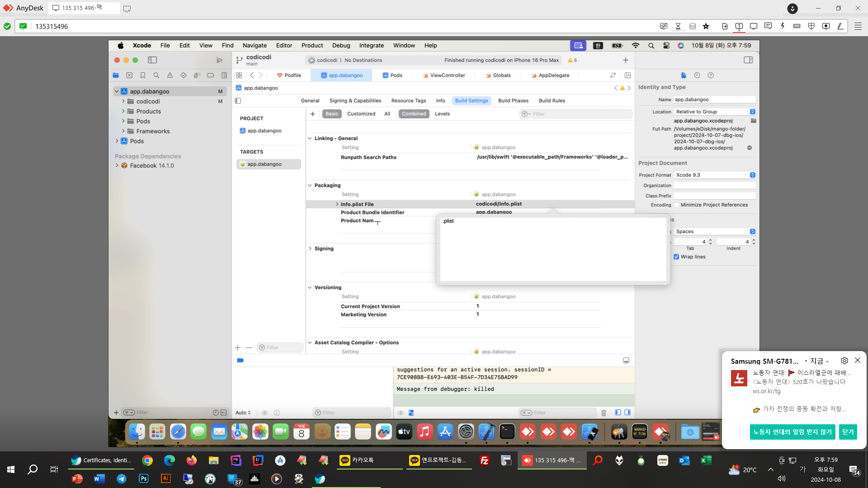Viewport: 868px width, 488px height.
Task: Toggle the debug area visibility
Action: pos(626,361)
